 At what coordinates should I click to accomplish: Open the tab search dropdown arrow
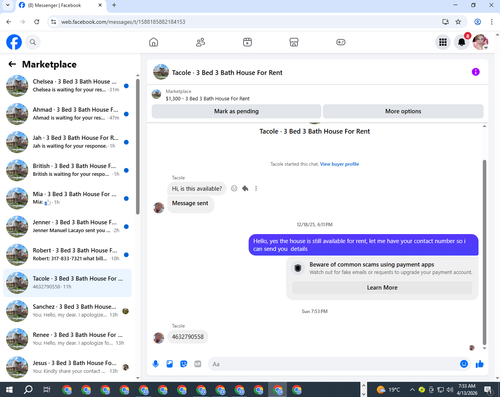[8, 5]
